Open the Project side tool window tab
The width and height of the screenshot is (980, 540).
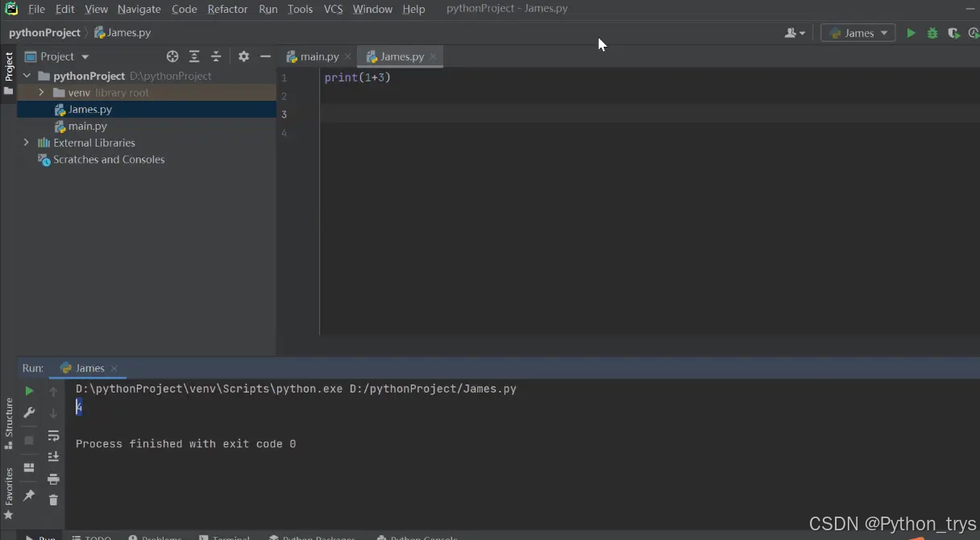tap(9, 73)
